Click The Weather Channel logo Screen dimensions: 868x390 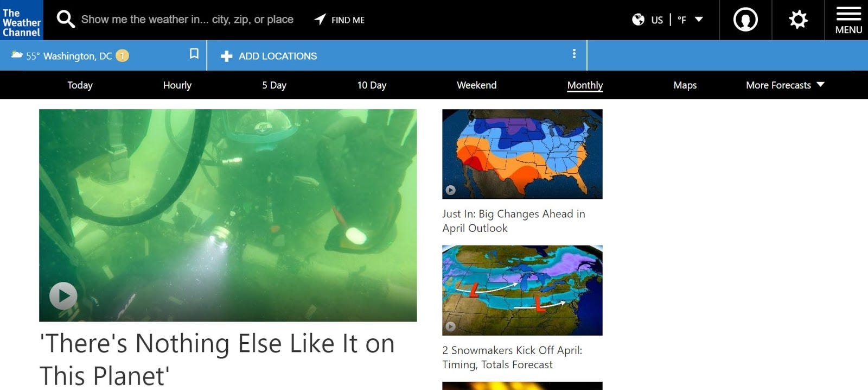[x=22, y=20]
